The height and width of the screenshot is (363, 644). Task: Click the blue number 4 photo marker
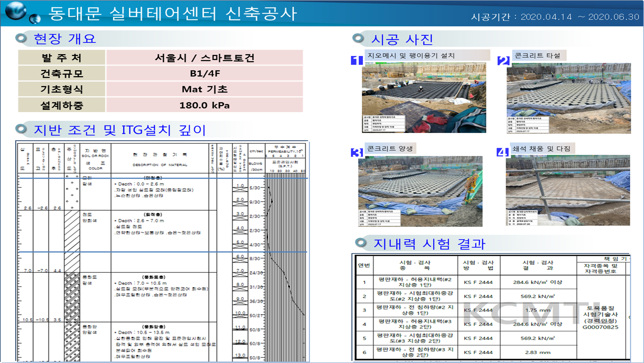pos(503,152)
